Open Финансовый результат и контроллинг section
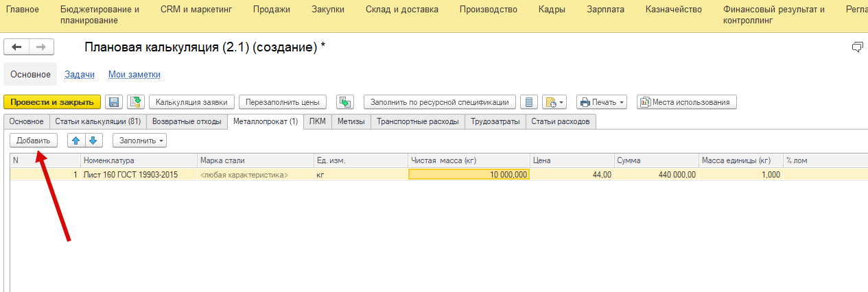This screenshot has width=868, height=292. click(x=774, y=15)
